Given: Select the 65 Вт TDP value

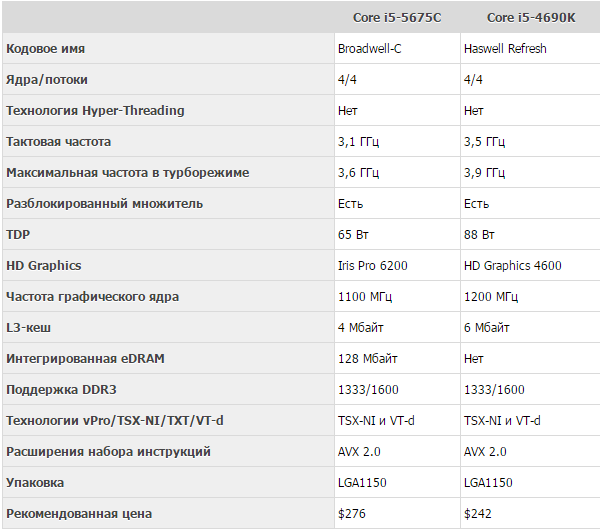Looking at the screenshot, I should tap(355, 235).
